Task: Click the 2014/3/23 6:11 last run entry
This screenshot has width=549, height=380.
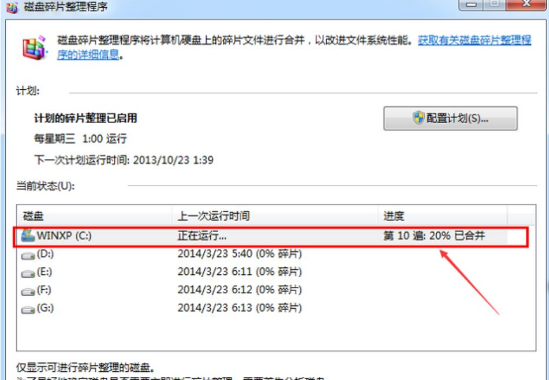Action: tap(239, 272)
